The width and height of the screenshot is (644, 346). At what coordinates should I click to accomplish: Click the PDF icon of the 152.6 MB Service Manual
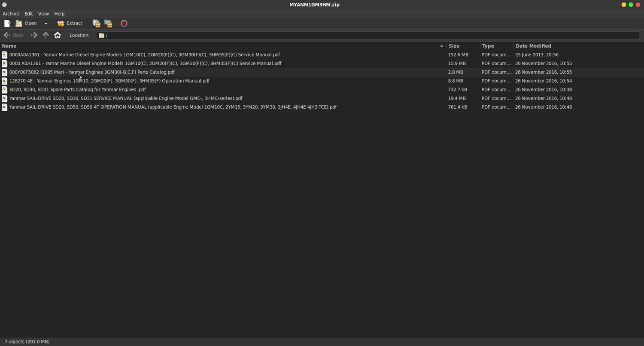pos(5,55)
